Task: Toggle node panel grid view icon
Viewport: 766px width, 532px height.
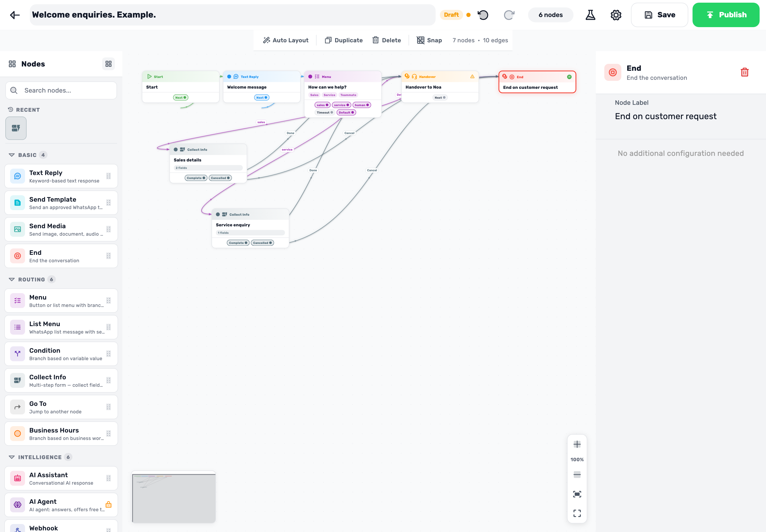Action: tap(108, 64)
